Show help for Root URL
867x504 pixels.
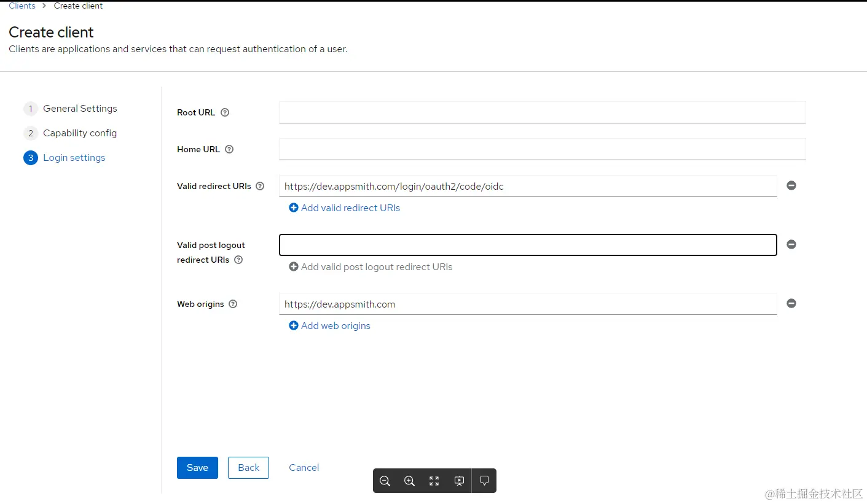point(225,112)
